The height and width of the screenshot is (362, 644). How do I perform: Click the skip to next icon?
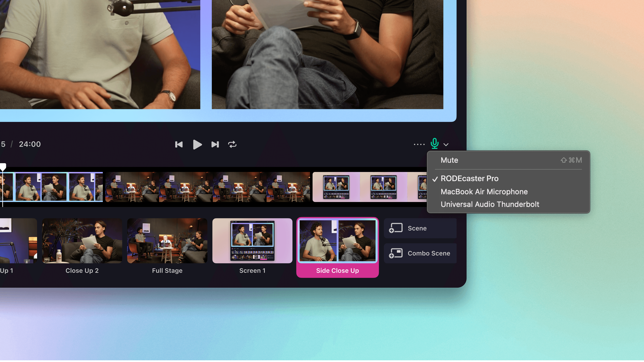[x=215, y=144]
